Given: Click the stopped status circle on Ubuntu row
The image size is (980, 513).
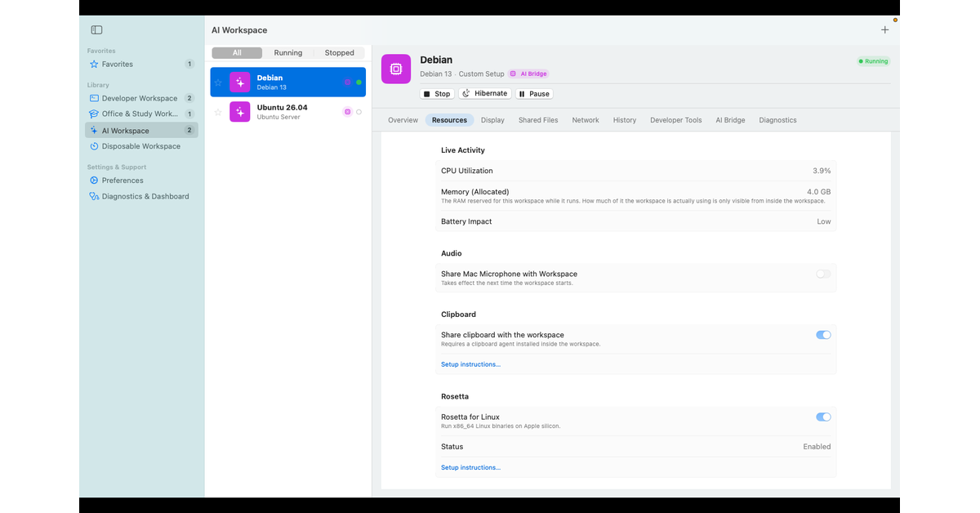Looking at the screenshot, I should 359,112.
